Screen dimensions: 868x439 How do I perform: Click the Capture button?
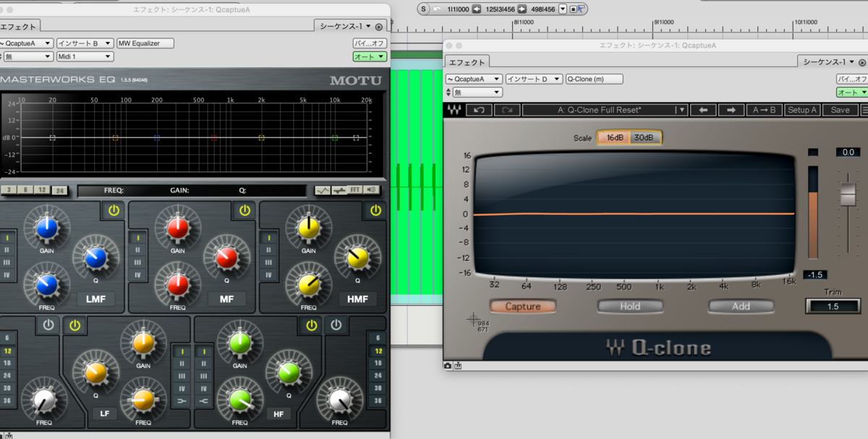pyautogui.click(x=523, y=306)
